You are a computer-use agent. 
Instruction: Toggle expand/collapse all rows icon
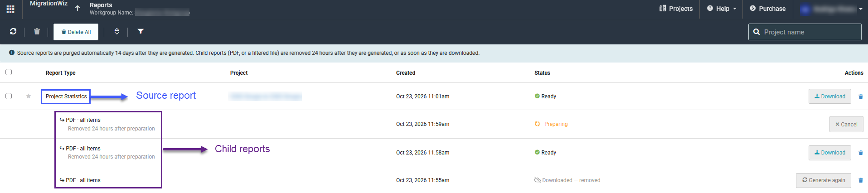[x=117, y=31]
